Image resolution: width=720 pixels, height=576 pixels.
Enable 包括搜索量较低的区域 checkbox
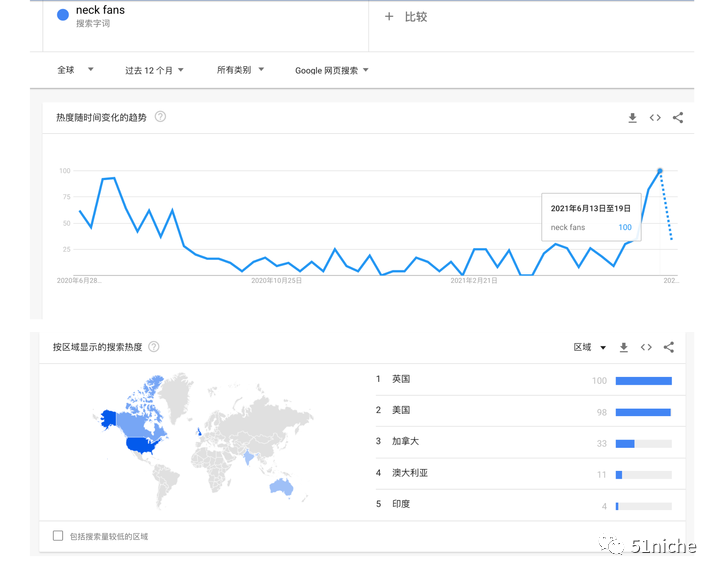[x=58, y=536]
